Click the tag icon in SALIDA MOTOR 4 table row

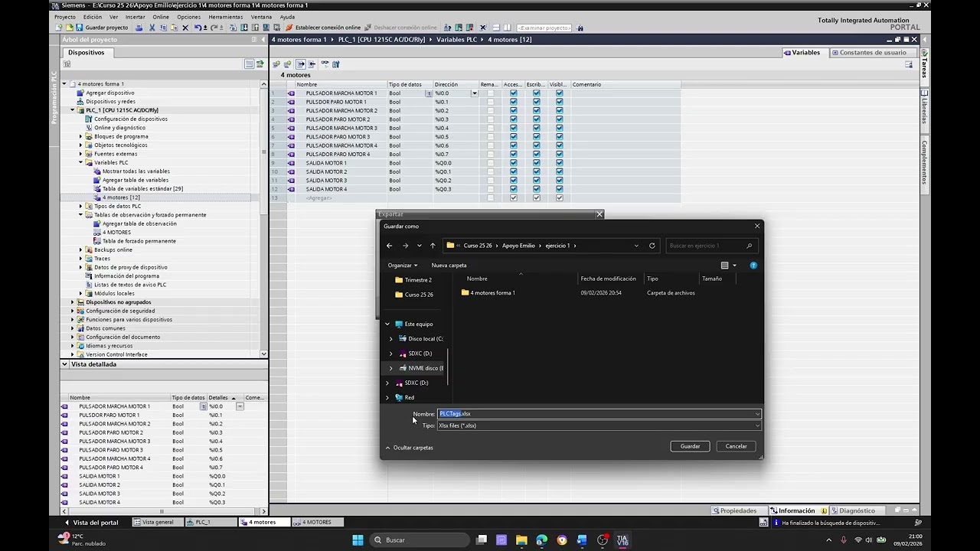[291, 189]
